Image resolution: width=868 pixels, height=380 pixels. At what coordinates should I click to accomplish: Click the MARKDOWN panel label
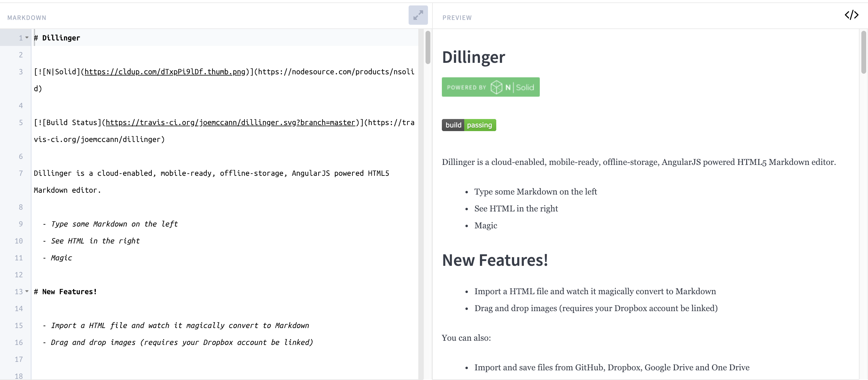pos(27,18)
